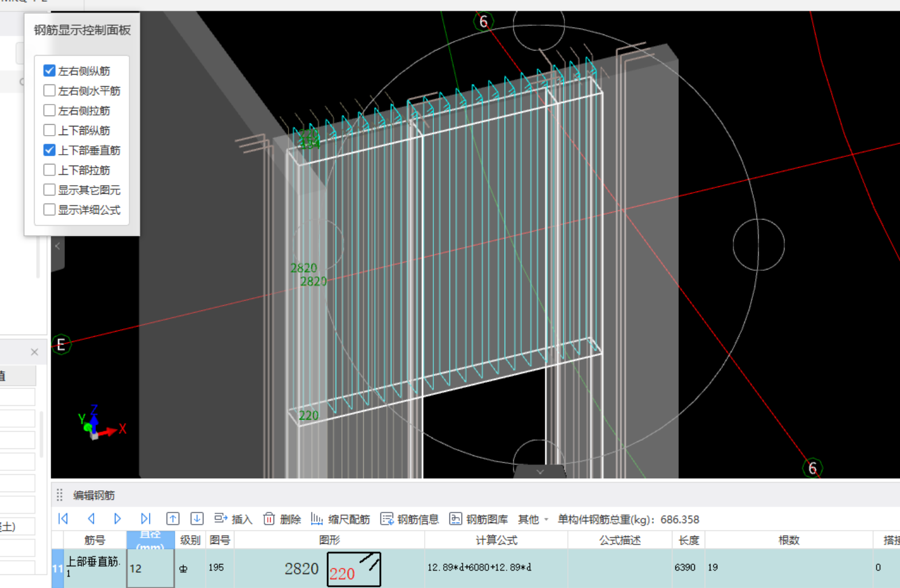Viewport: 900px width, 588px height.
Task: Go to first rebar record
Action: (x=63, y=519)
